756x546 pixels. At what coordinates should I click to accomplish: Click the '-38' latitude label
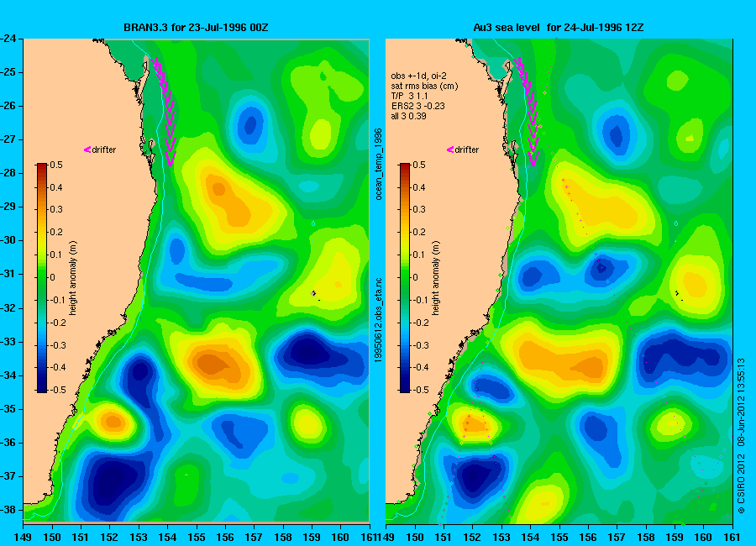click(x=8, y=510)
